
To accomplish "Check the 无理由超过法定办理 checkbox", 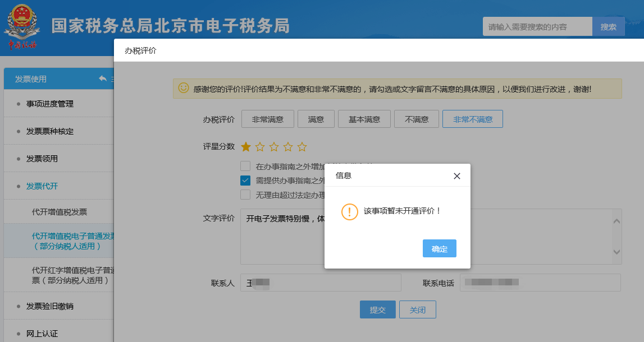I will tap(245, 195).
